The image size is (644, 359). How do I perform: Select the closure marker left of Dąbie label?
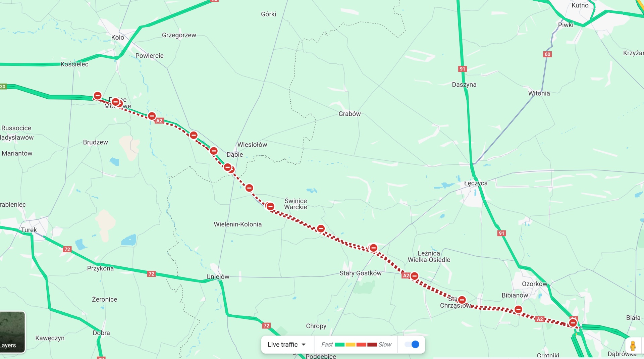(214, 151)
